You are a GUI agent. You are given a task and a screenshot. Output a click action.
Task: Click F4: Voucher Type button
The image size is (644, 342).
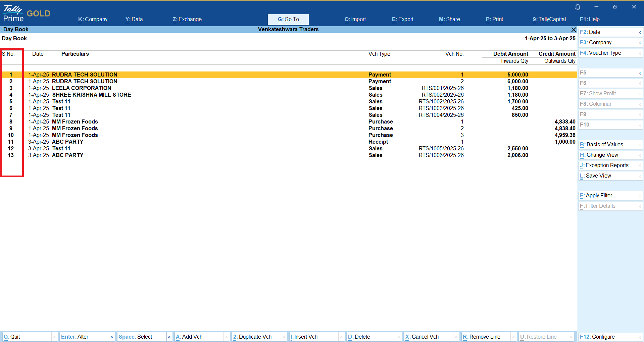[607, 53]
